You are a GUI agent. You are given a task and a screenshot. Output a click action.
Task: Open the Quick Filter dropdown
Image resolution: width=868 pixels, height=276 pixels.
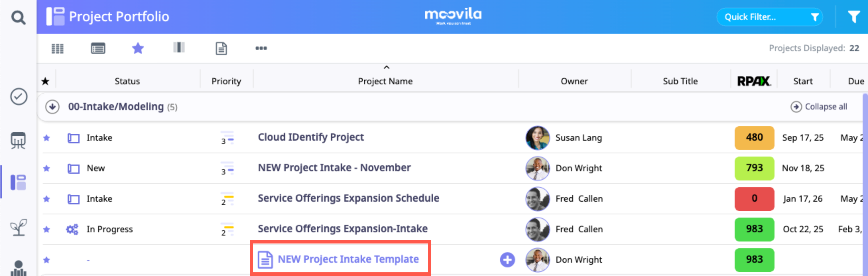pyautogui.click(x=769, y=17)
